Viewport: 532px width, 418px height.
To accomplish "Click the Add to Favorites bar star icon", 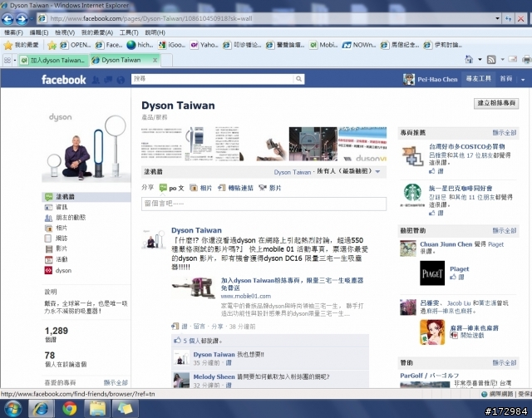I will pyautogui.click(x=52, y=45).
